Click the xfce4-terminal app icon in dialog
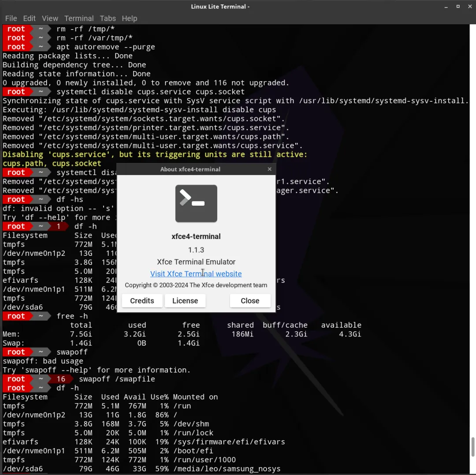476x475 pixels. (196, 203)
